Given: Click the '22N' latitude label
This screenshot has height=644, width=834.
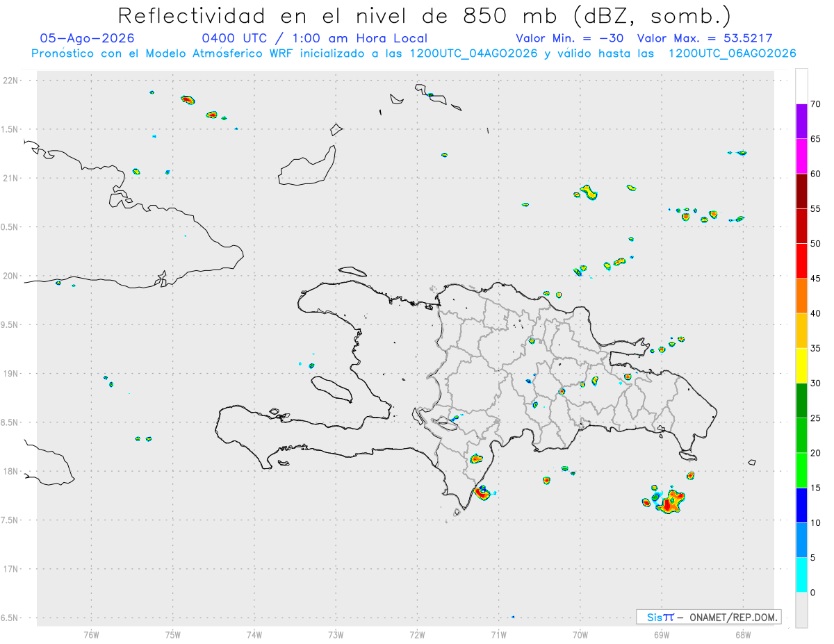Looking at the screenshot, I should coord(12,81).
